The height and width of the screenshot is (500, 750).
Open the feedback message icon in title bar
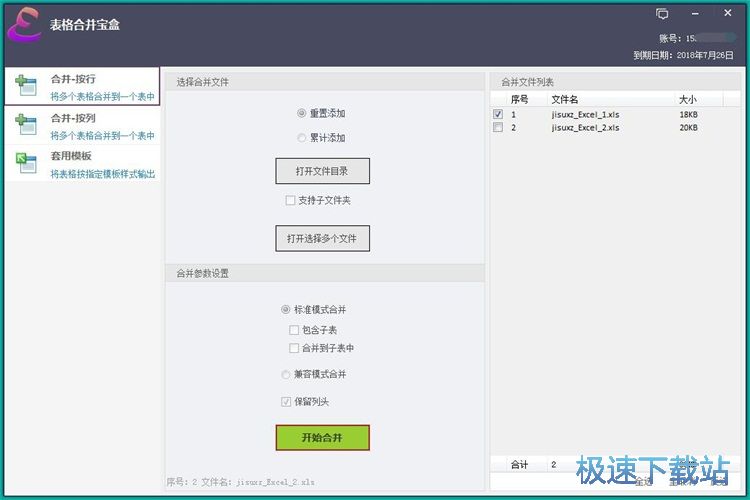(x=662, y=14)
